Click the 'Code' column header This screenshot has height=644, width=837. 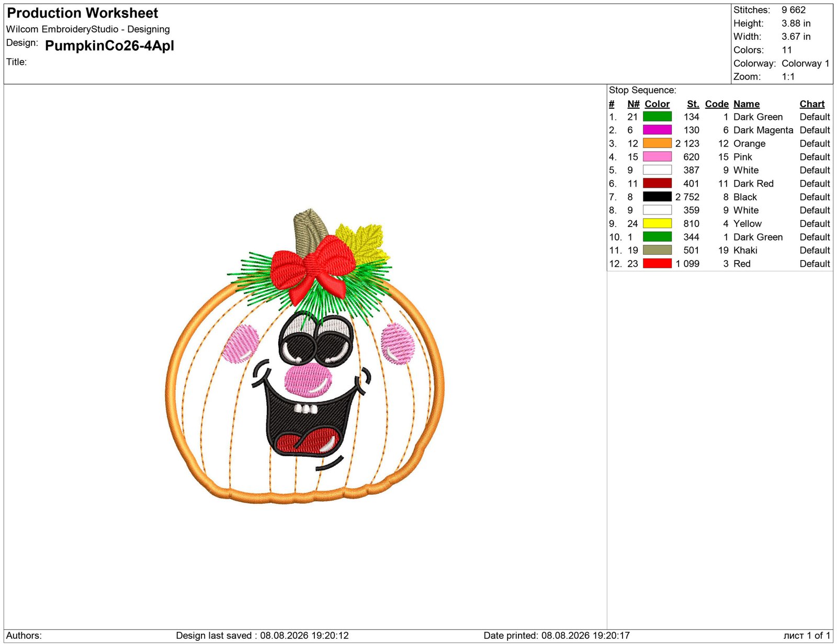click(717, 104)
